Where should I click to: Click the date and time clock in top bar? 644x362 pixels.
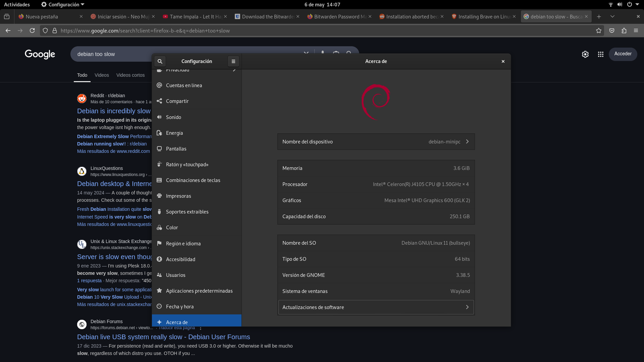click(322, 5)
